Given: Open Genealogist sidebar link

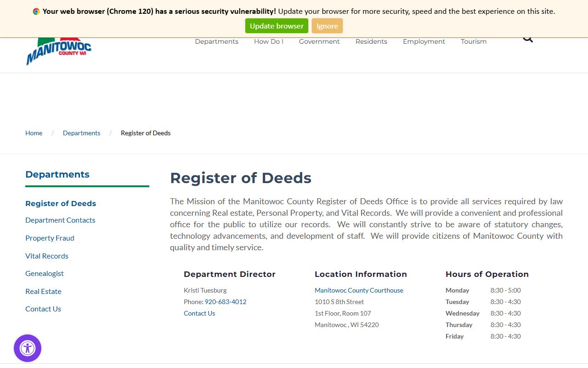Looking at the screenshot, I should tap(45, 273).
